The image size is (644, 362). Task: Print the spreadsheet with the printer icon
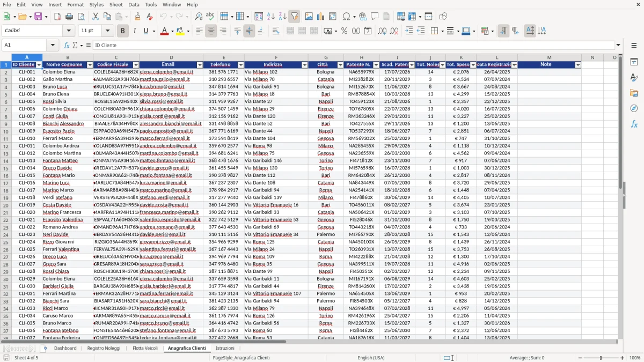click(x=69, y=17)
